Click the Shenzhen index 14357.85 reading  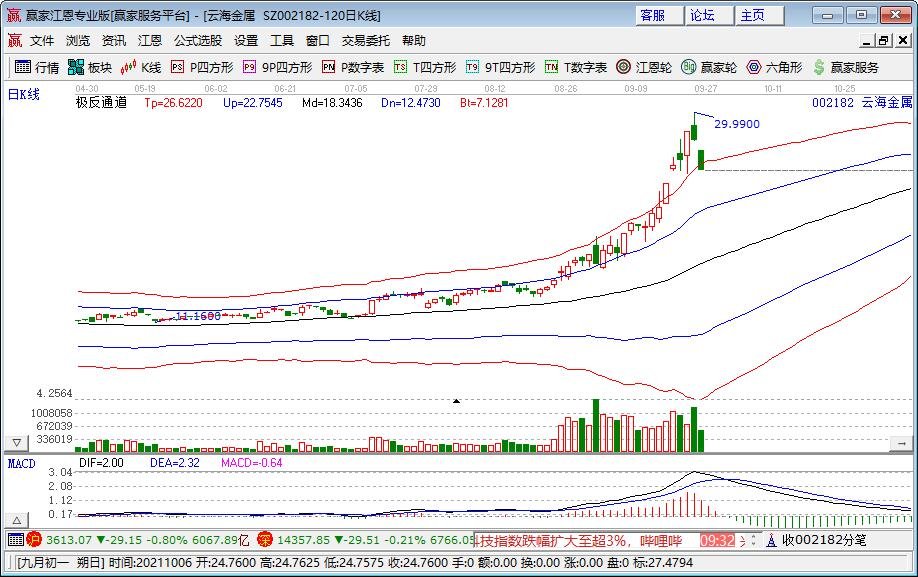(303, 540)
